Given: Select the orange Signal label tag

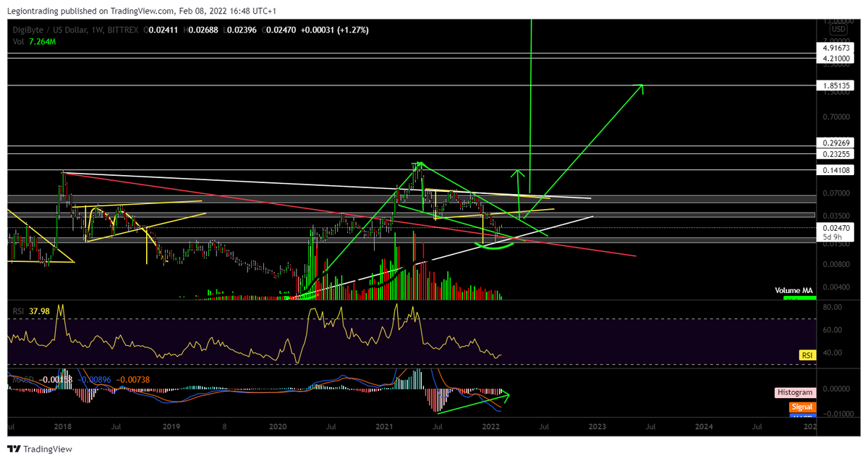Looking at the screenshot, I should (803, 407).
